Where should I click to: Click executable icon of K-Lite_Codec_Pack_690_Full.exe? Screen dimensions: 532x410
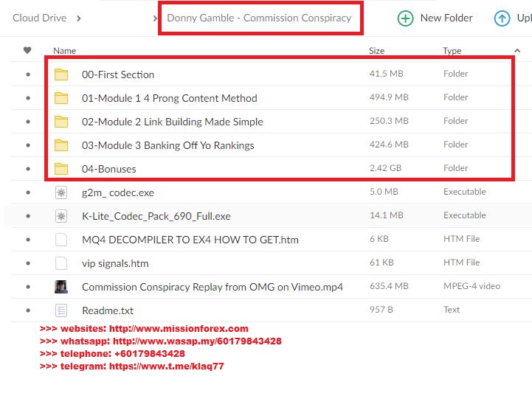click(61, 216)
